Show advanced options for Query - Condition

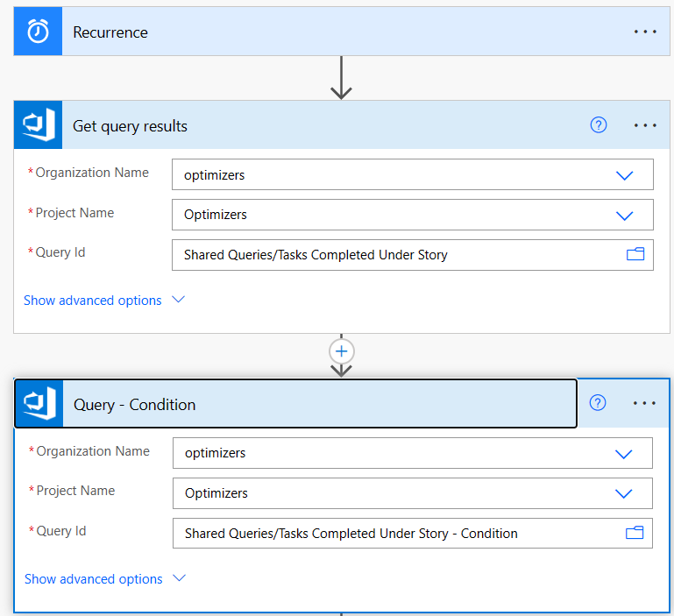[104, 579]
